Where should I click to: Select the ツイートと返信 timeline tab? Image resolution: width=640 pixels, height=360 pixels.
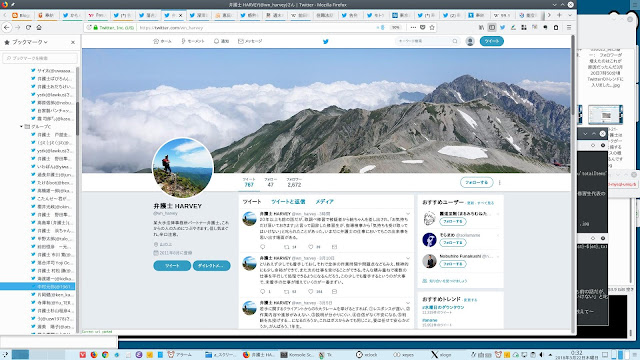click(288, 202)
